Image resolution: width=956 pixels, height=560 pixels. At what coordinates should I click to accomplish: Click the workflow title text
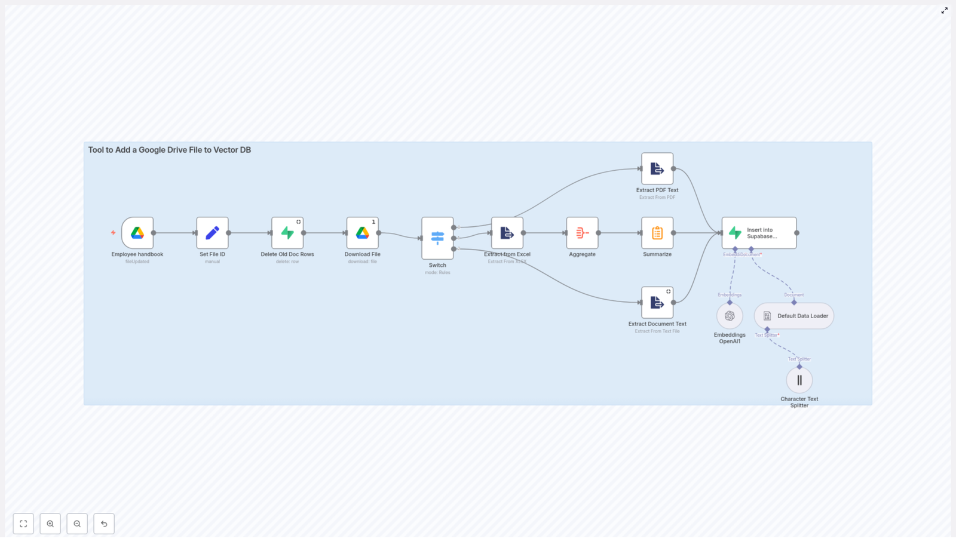click(x=170, y=150)
